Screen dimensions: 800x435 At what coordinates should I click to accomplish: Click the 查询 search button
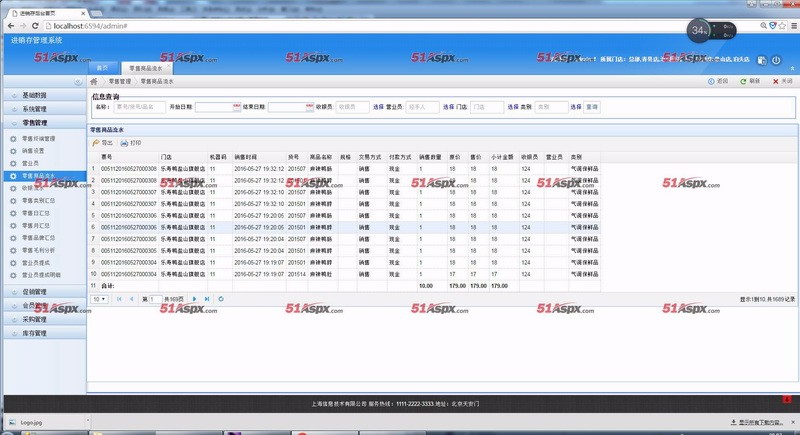(x=592, y=107)
